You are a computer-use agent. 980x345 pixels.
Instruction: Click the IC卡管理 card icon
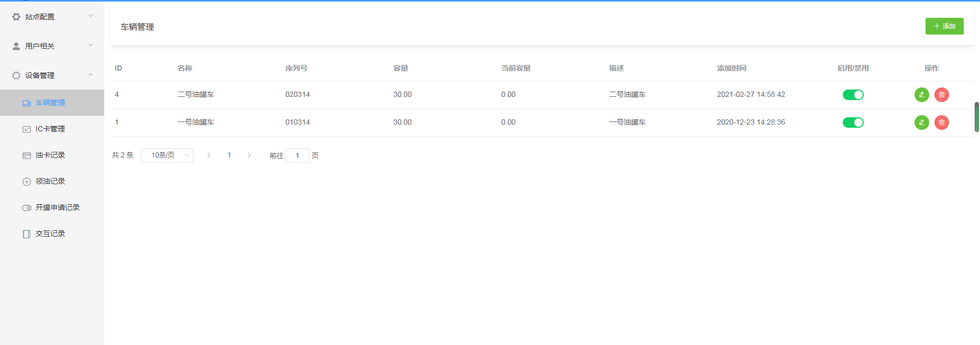27,129
